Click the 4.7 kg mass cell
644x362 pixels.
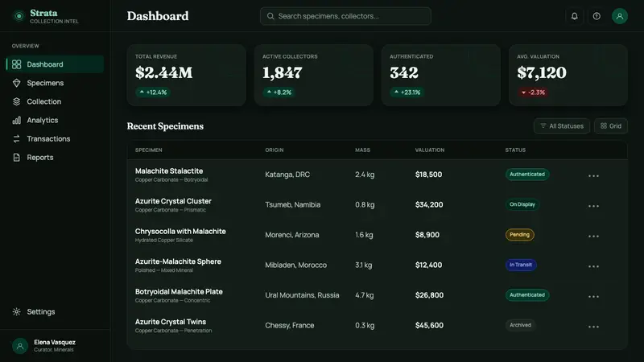pyautogui.click(x=365, y=295)
